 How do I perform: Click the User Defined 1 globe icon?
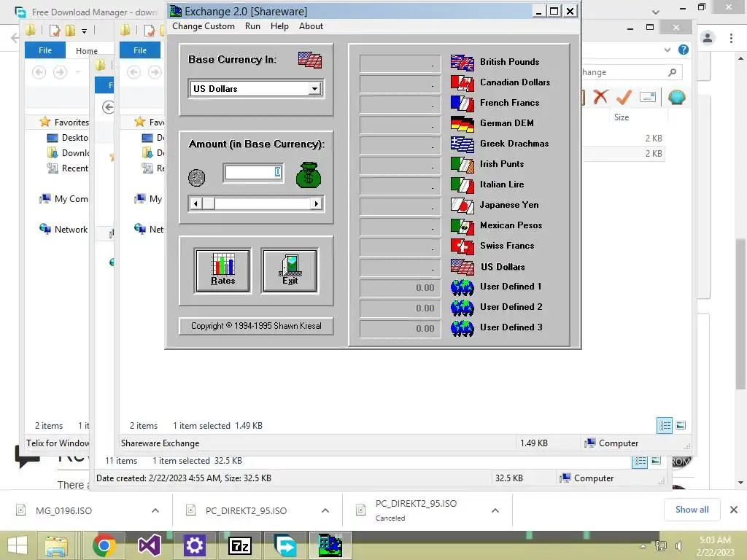pos(462,287)
